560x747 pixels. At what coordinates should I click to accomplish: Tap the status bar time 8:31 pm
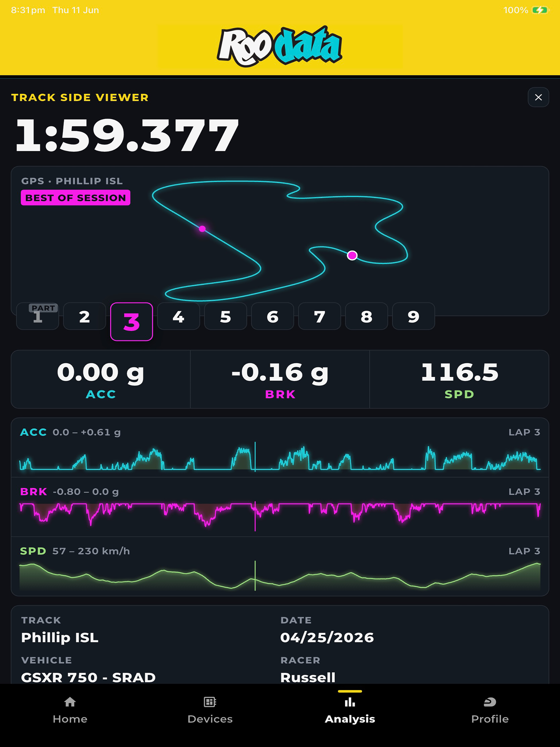28,10
